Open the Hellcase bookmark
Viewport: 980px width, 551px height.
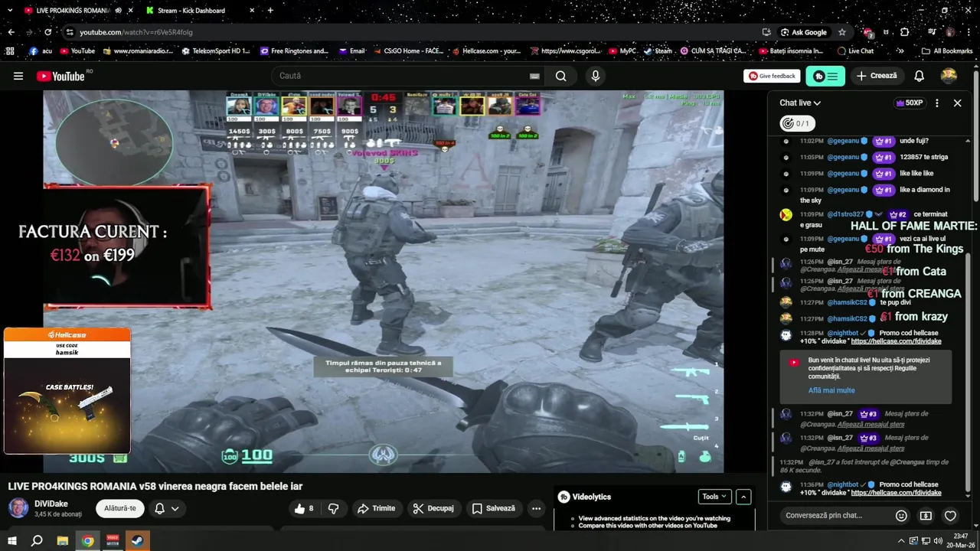[485, 51]
